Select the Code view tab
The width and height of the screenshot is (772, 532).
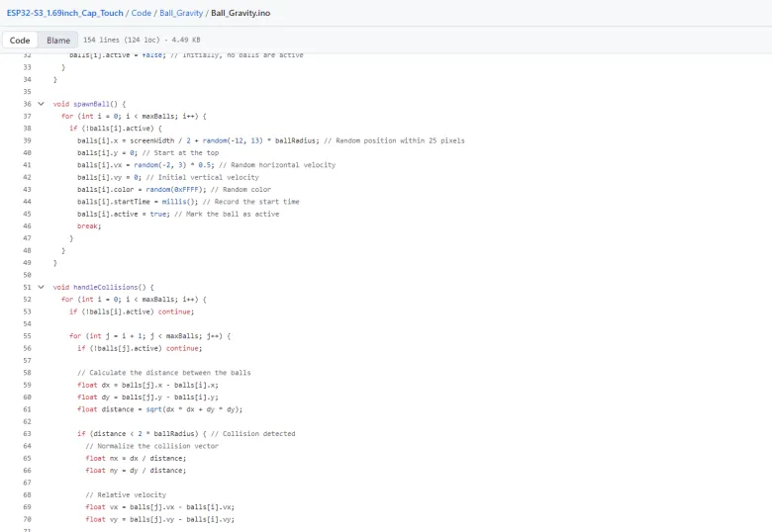[20, 41]
